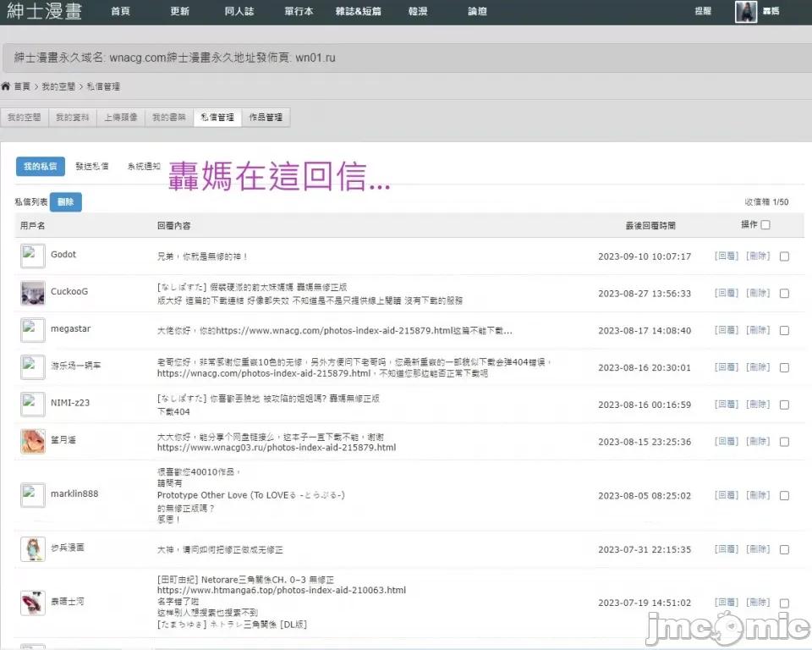Screen dimensions: 812x650
Task: Click 刪除 for the 2023-07-19 message
Action: click(758, 603)
